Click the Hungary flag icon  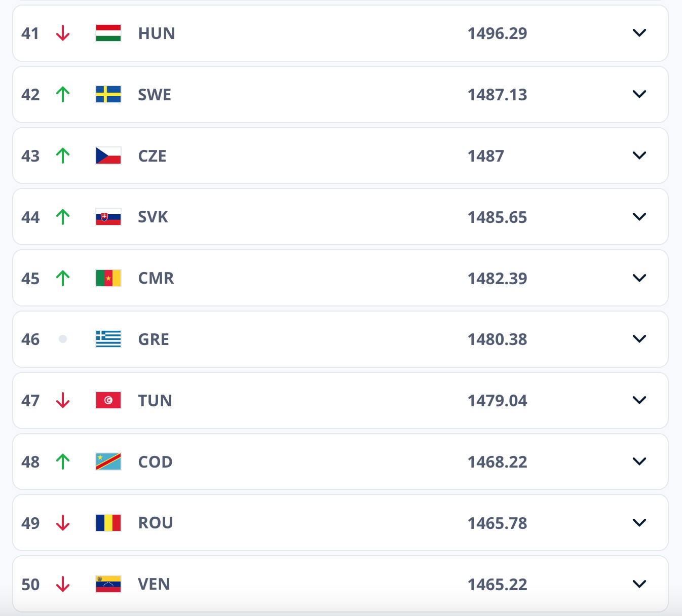click(108, 33)
